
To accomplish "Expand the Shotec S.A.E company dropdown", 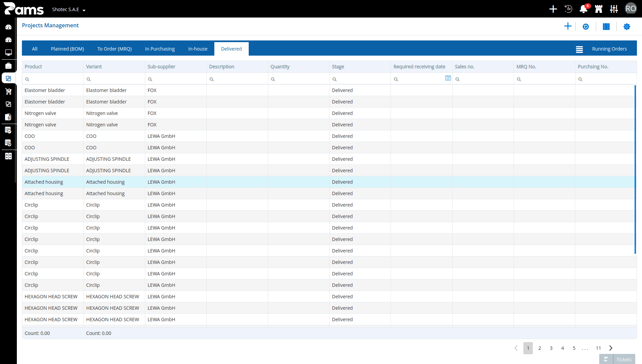I will 69,9.
